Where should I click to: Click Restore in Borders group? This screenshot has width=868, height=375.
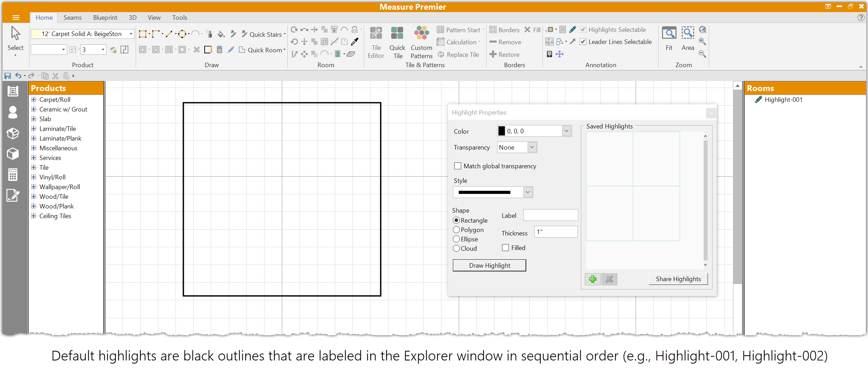coord(504,55)
